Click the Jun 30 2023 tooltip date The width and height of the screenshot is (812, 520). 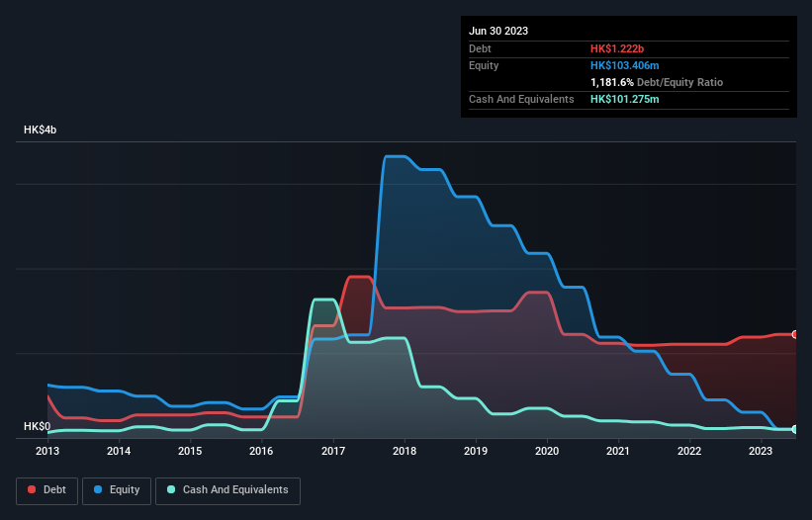click(x=498, y=31)
